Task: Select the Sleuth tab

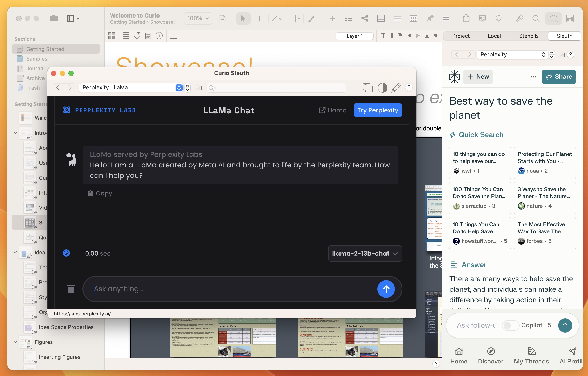Action: point(564,36)
